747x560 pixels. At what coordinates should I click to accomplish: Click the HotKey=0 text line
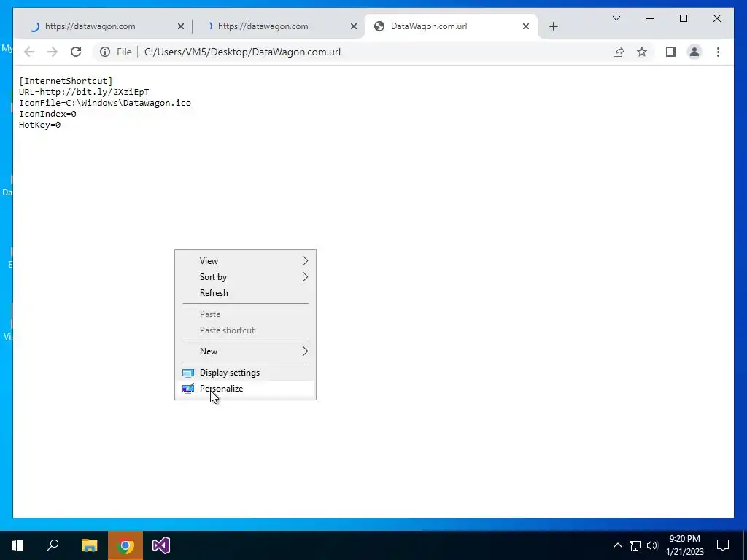coord(39,125)
